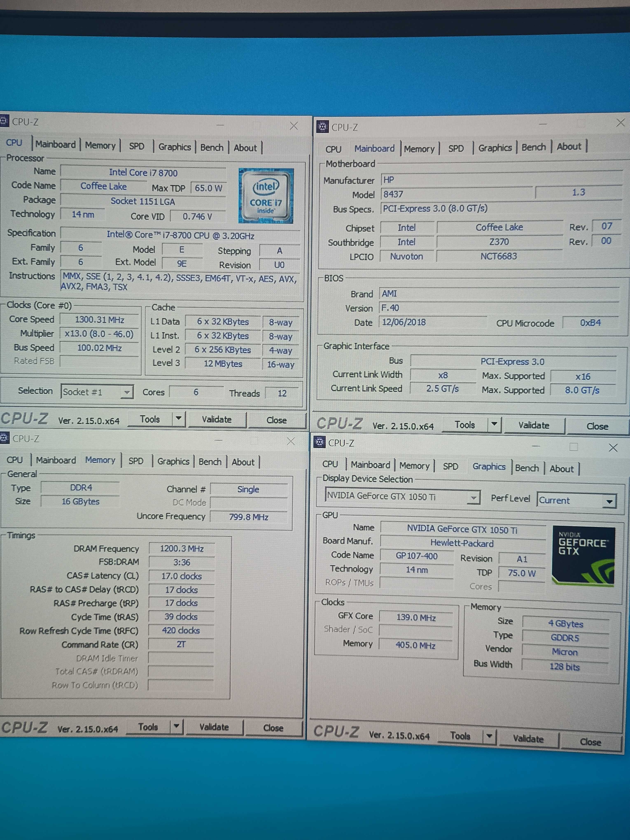Open About tab in bottom-right Graphics window
Screen dimensions: 630x840
(x=562, y=469)
